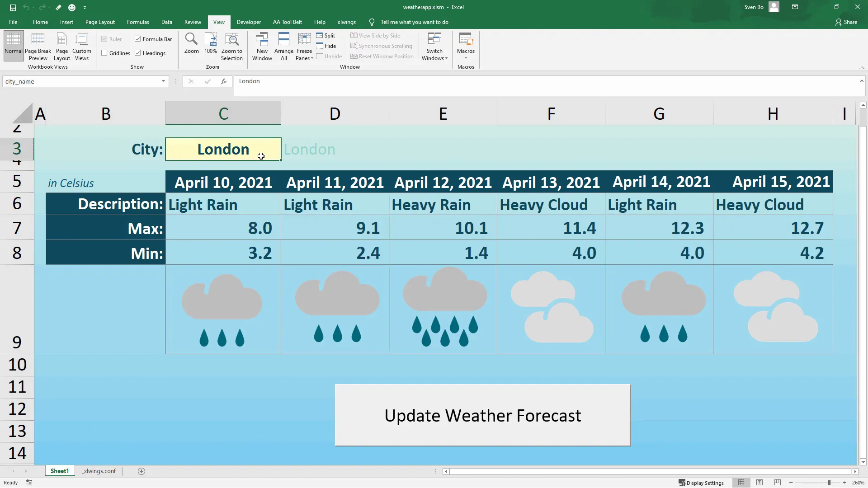Click the Insert Function fx icon
This screenshot has width=868, height=488.
pyautogui.click(x=224, y=81)
